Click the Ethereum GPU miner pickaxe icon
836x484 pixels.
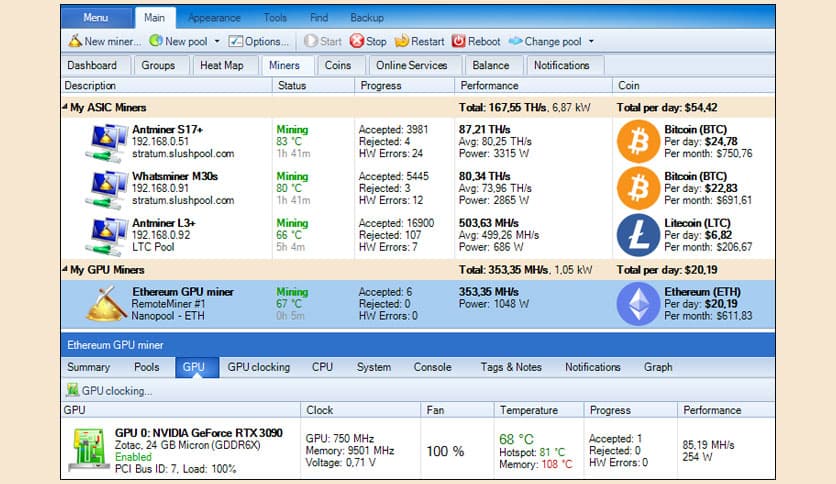click(107, 304)
